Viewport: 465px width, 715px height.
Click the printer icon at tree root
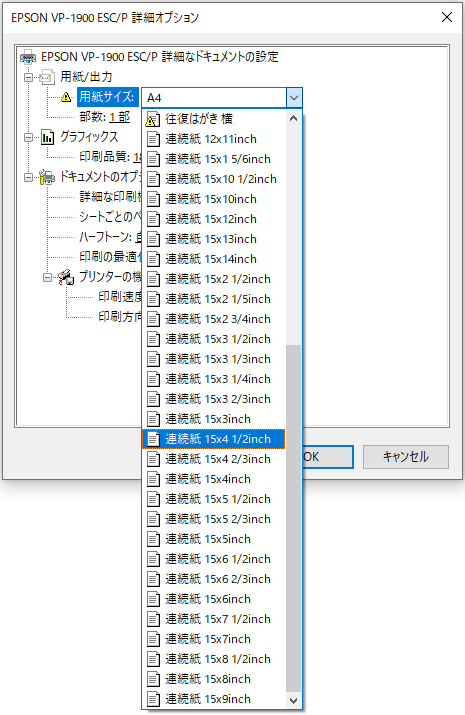coord(28,57)
